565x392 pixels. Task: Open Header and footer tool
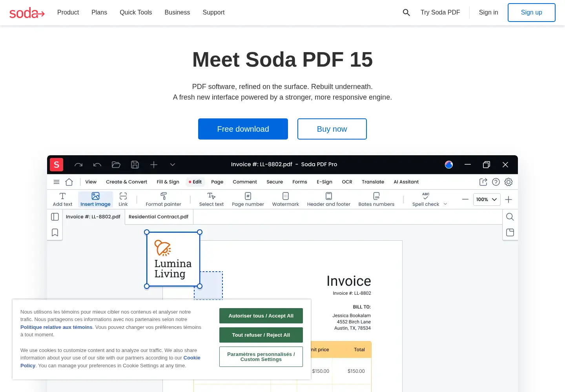pyautogui.click(x=329, y=200)
